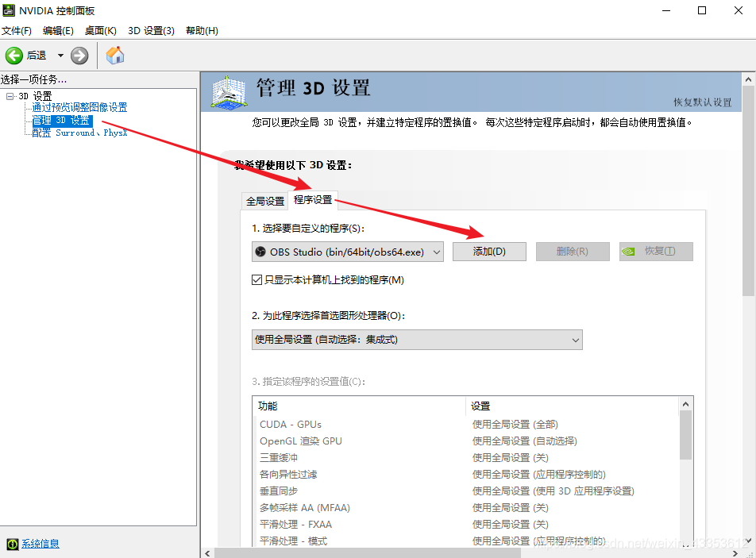756x558 pixels.
Task: Click the Home icon in toolbar
Action: click(x=115, y=56)
